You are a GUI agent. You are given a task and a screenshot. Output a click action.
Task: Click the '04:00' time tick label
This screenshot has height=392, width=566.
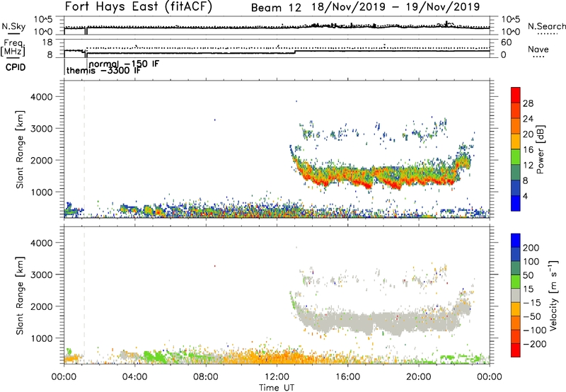pos(134,377)
